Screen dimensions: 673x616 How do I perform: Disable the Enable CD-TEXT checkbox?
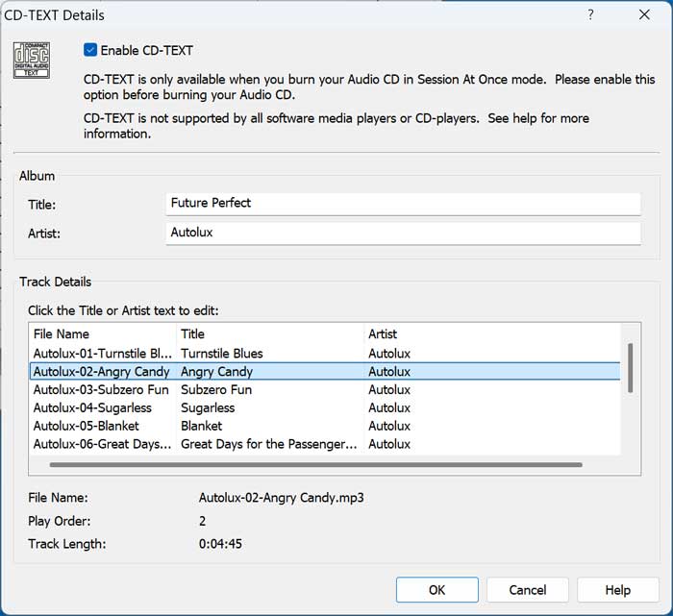point(90,50)
